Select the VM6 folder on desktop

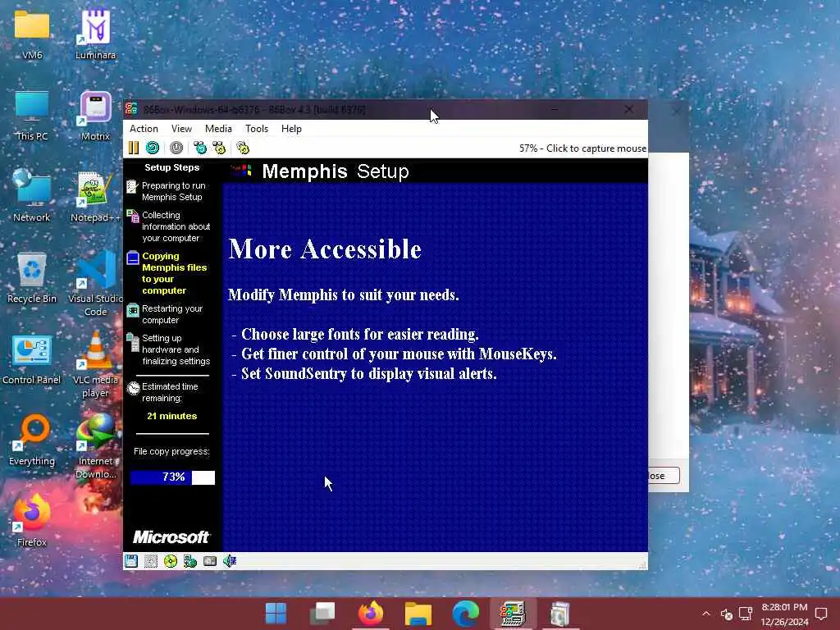(x=32, y=34)
